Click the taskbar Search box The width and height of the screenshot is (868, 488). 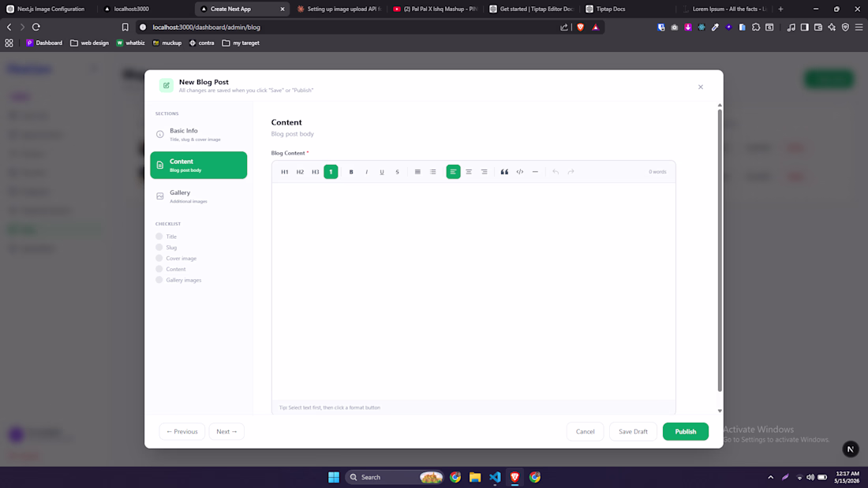[x=395, y=477]
